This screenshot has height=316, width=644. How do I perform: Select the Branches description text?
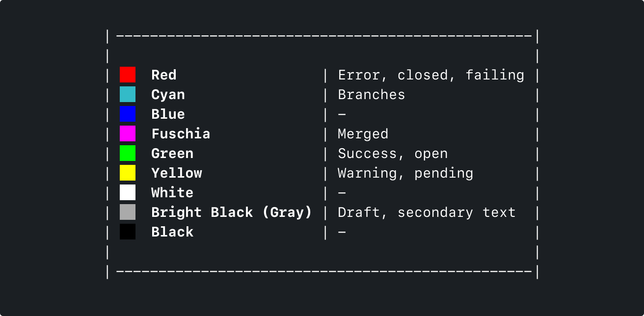[x=372, y=95]
